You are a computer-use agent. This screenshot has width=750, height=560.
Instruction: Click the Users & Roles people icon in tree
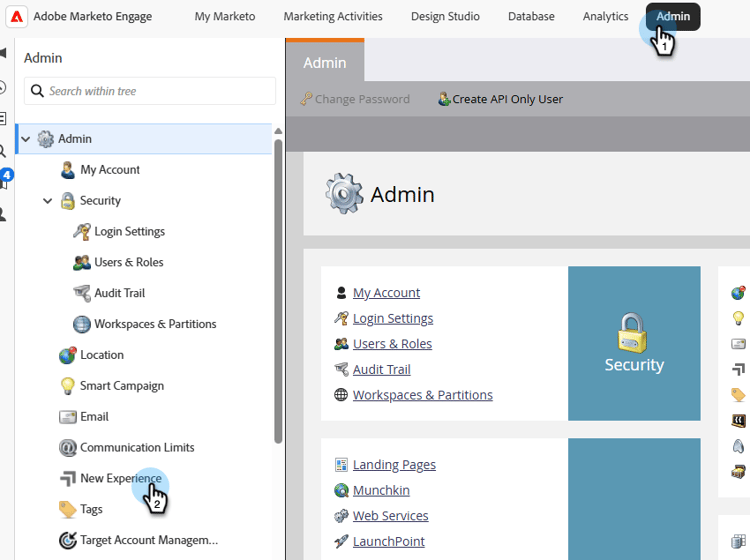click(82, 263)
